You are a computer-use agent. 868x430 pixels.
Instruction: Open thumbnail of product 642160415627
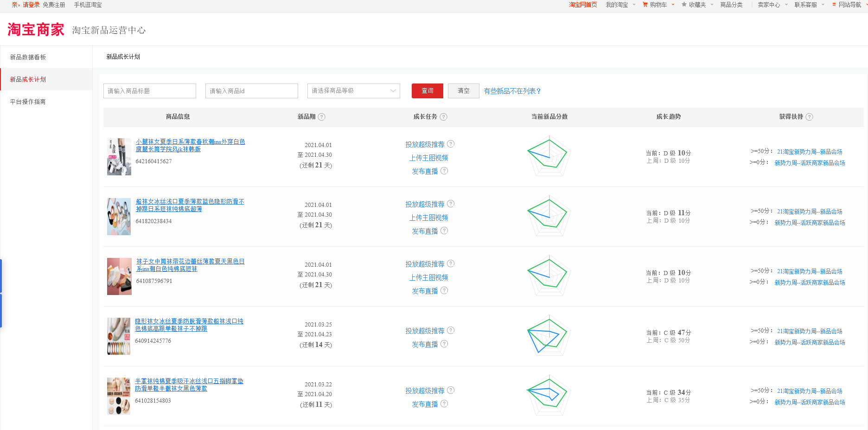pyautogui.click(x=119, y=157)
